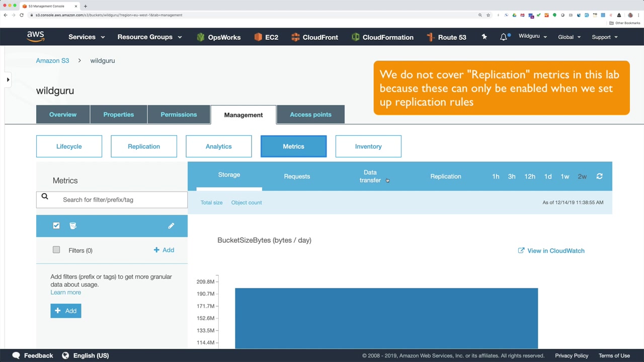This screenshot has height=362, width=644.
Task: Switch to the Properties tab
Action: (119, 115)
